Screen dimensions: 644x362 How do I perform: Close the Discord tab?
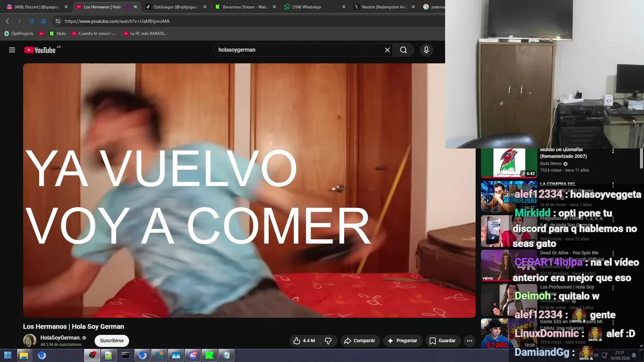coord(66,7)
